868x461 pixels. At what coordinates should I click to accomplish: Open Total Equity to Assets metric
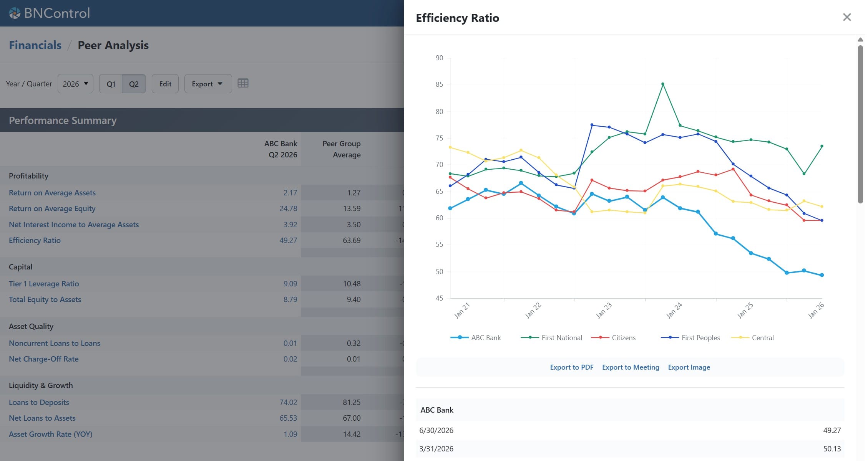[45, 299]
